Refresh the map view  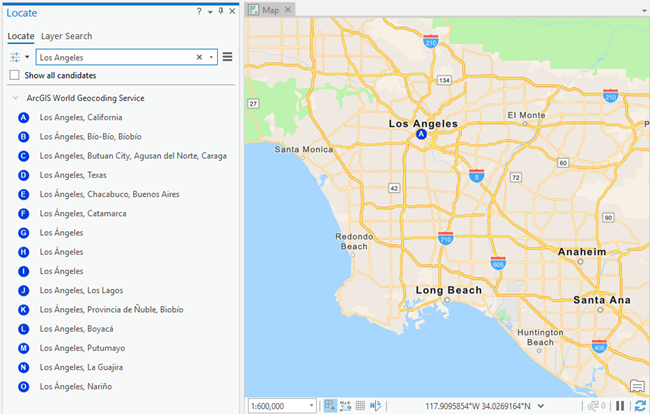click(639, 405)
